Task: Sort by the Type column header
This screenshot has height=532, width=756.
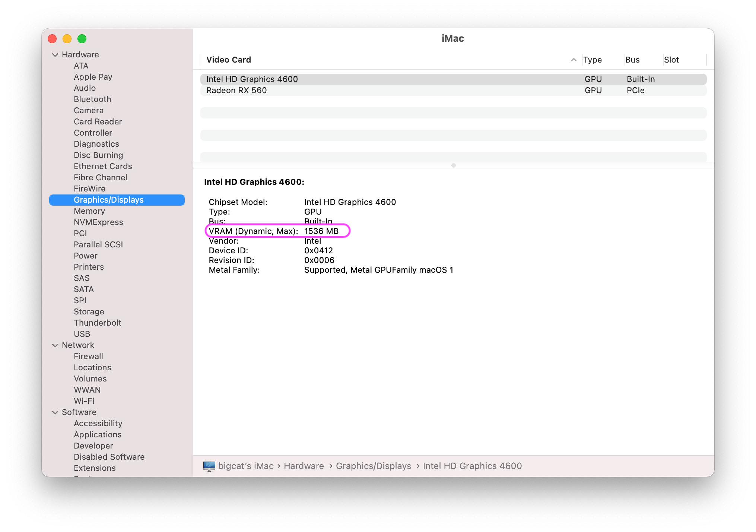Action: (x=593, y=60)
